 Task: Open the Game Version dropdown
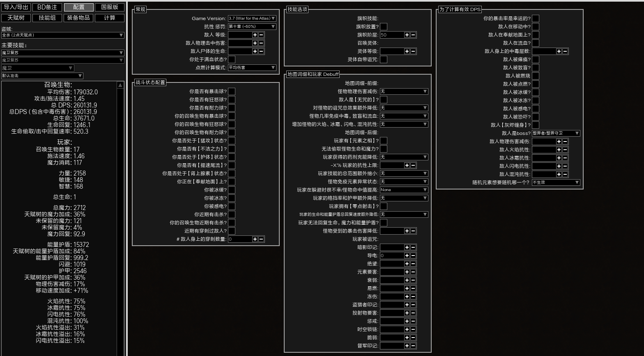click(252, 18)
